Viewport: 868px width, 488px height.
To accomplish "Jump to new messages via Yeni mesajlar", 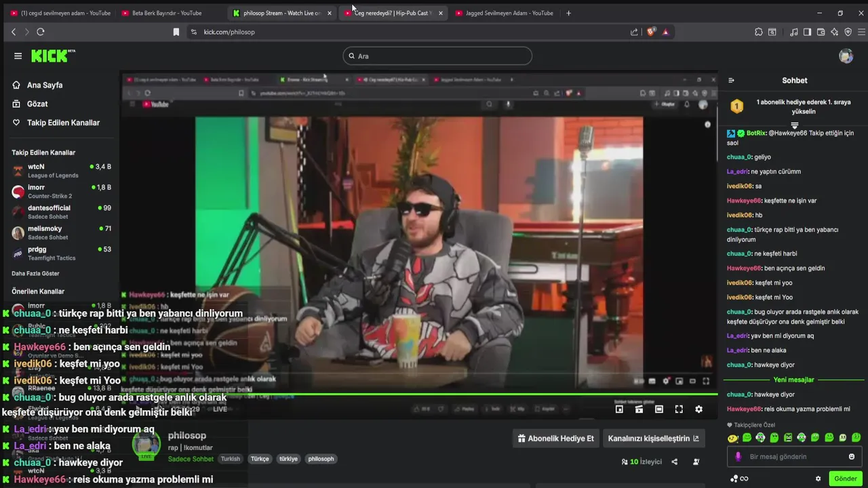I will [793, 380].
